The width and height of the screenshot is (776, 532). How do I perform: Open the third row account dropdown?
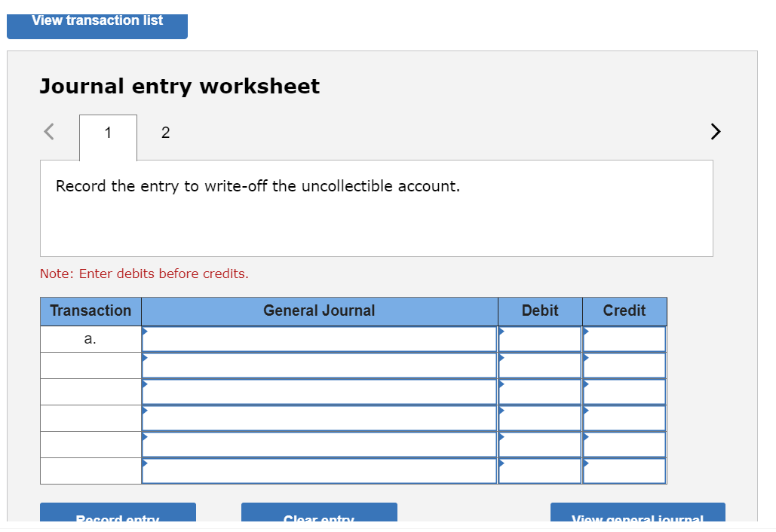[x=318, y=391]
